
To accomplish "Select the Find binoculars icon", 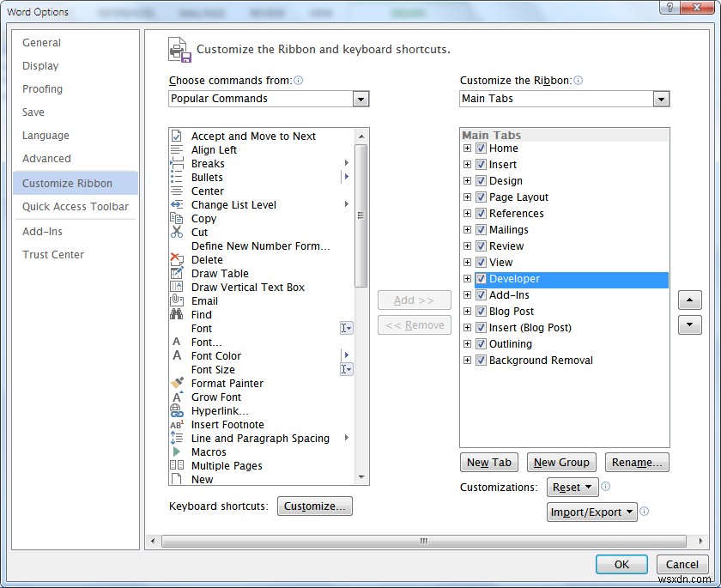I will pos(179,314).
